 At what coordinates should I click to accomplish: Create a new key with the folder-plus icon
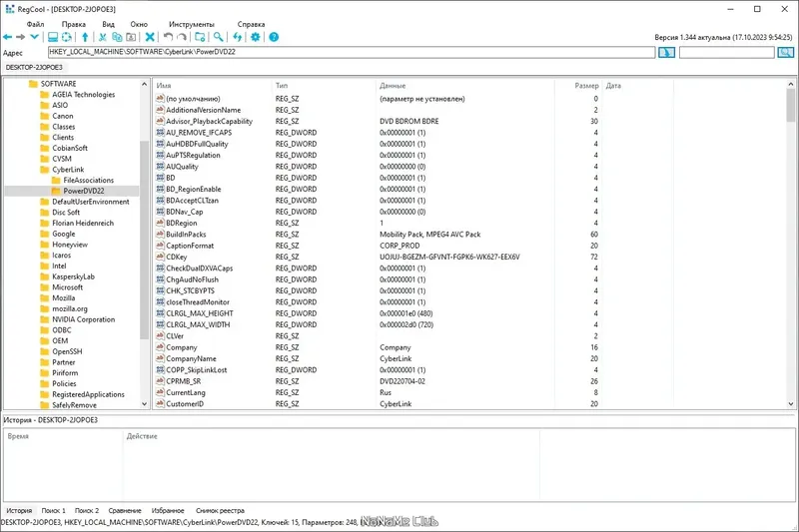200,37
